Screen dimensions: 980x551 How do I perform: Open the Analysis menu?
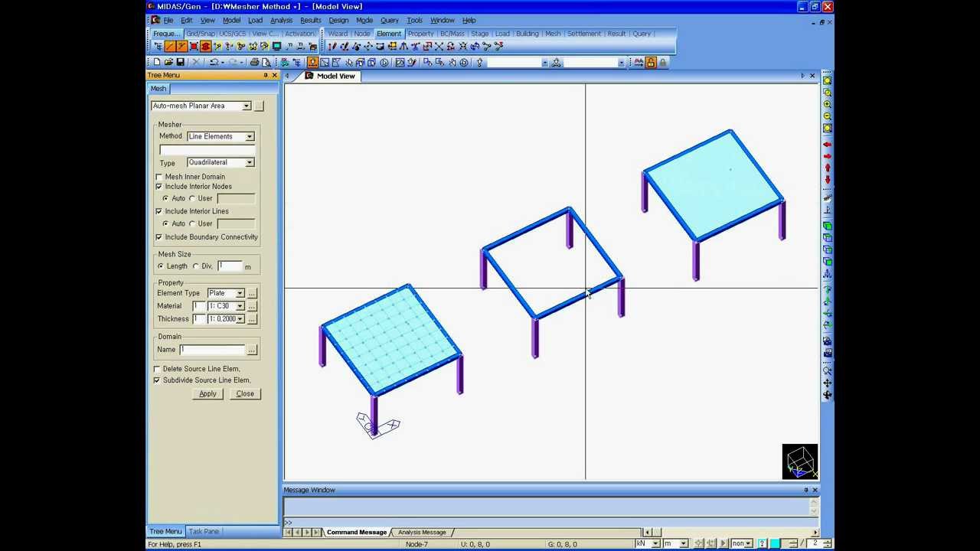[x=281, y=20]
